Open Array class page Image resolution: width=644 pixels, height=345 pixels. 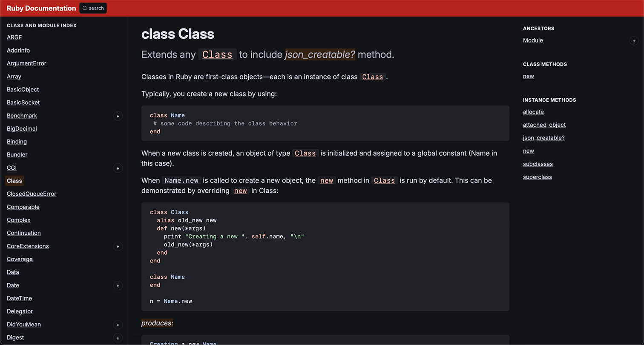click(x=14, y=77)
